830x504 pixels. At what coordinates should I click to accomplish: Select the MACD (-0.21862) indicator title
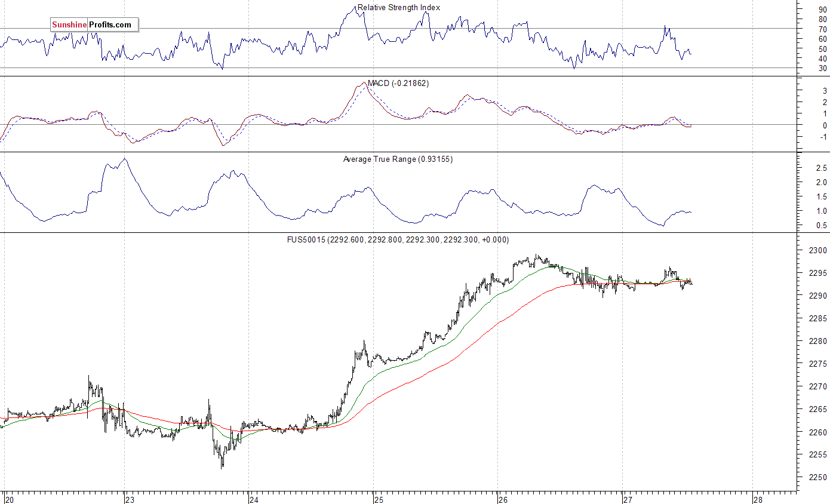(398, 83)
